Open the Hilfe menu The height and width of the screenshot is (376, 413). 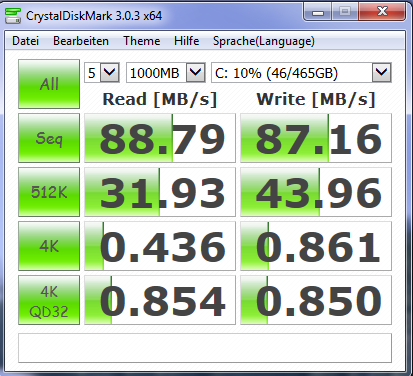tap(186, 41)
